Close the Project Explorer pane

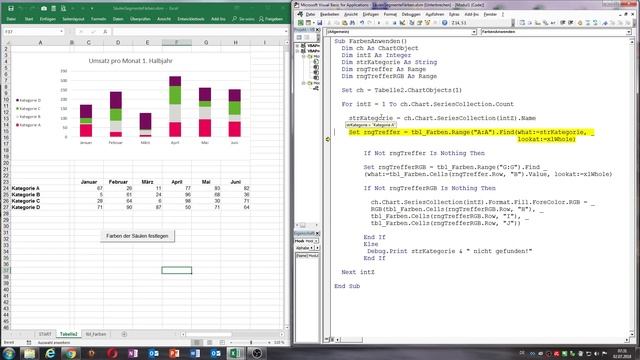point(318,30)
